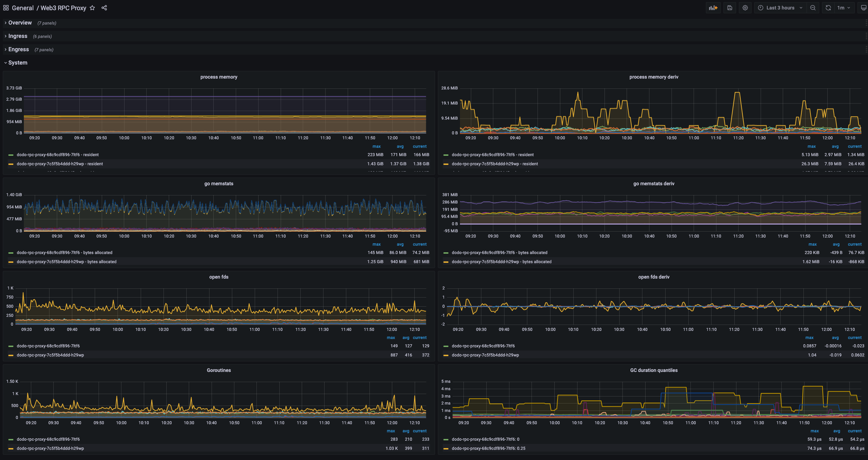The image size is (868, 460).
Task: Collapse the System row
Action: point(18,63)
